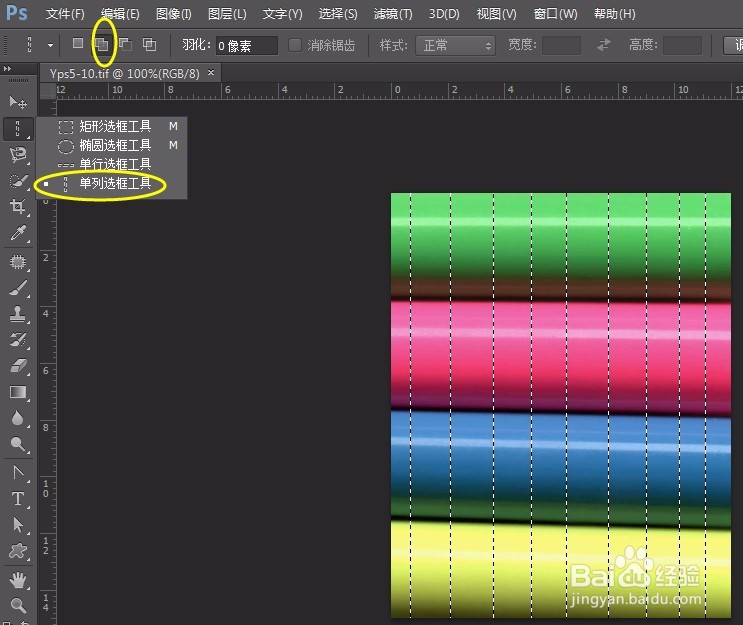743x625 pixels.
Task: Open the 3D(D) menu
Action: [444, 14]
